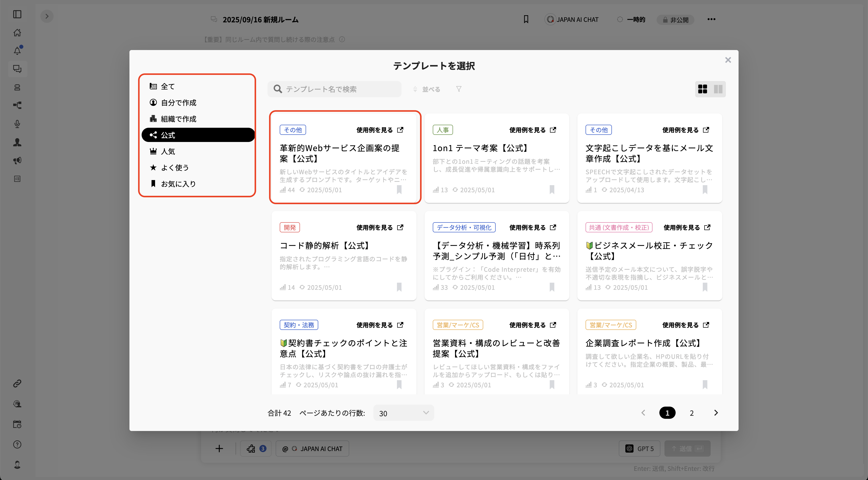Open the filter icon beside 並べる

tap(459, 89)
